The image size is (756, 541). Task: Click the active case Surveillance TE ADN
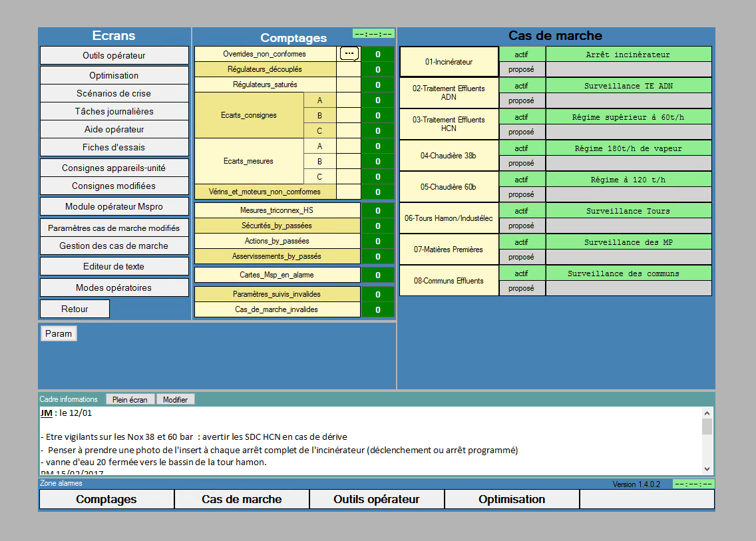tap(629, 86)
